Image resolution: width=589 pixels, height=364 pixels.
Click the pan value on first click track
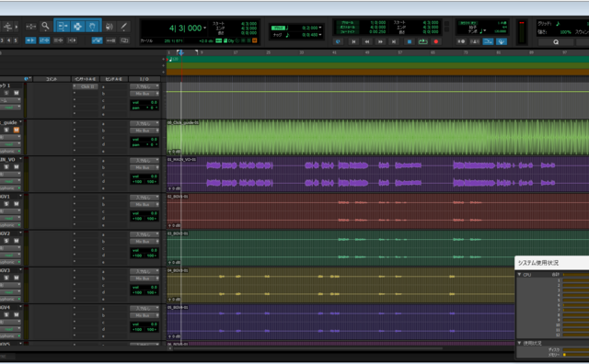pyautogui.click(x=152, y=108)
